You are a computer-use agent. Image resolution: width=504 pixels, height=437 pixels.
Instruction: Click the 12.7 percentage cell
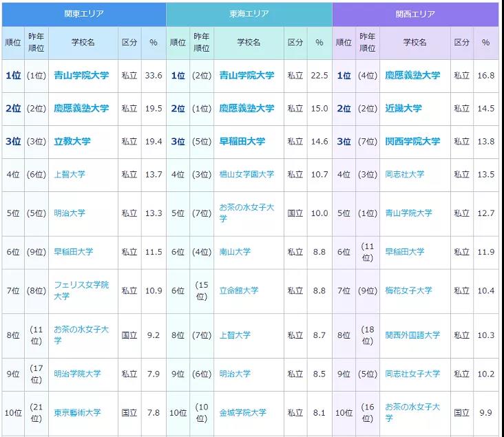pyautogui.click(x=486, y=213)
